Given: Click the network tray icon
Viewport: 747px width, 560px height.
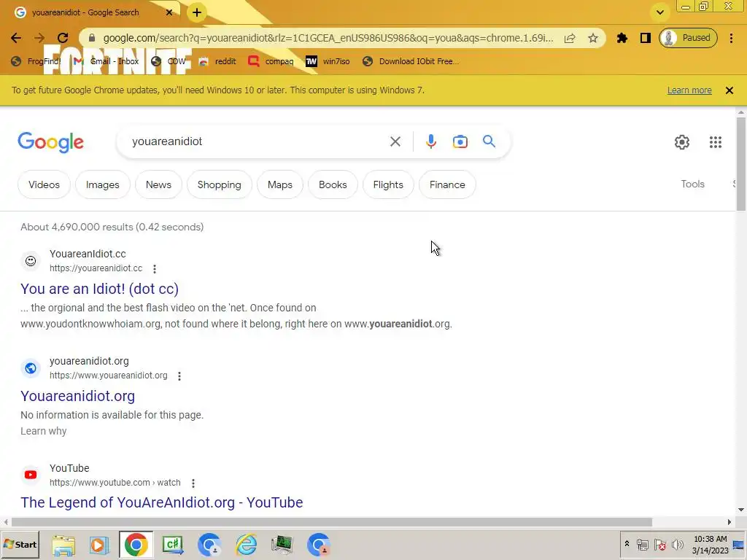Looking at the screenshot, I should coord(643,544).
